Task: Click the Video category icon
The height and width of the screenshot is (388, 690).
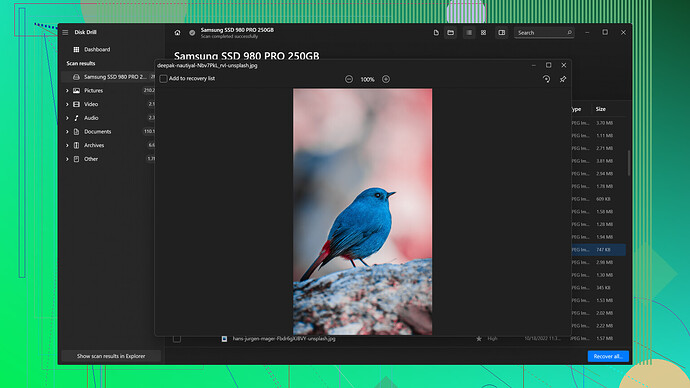Action: click(77, 104)
